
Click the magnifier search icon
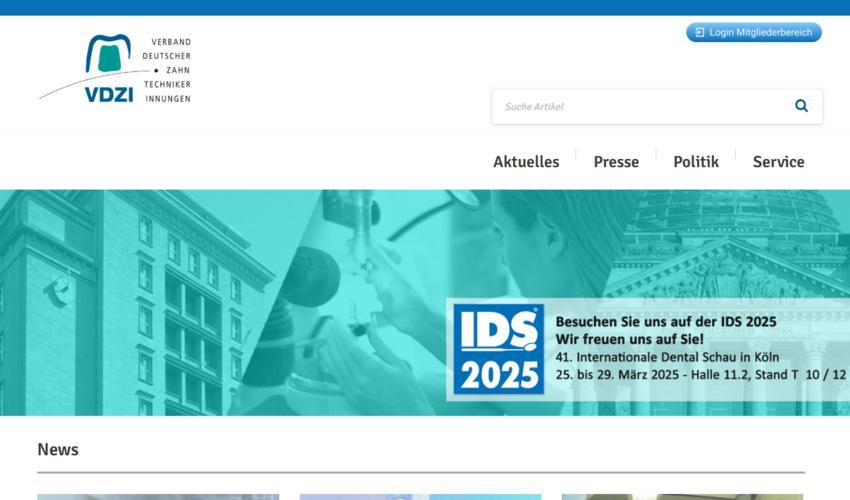(801, 106)
